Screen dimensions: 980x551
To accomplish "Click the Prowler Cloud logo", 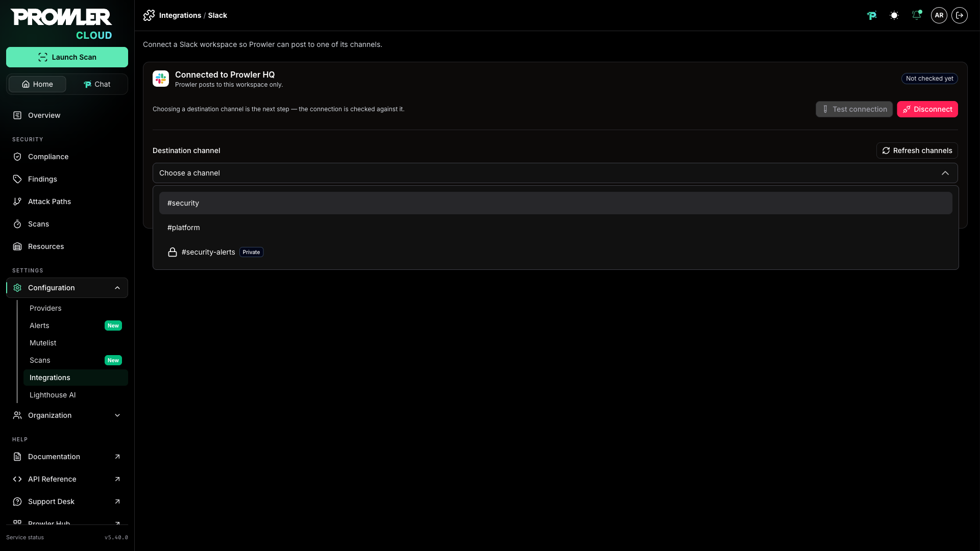I will coord(61,24).
